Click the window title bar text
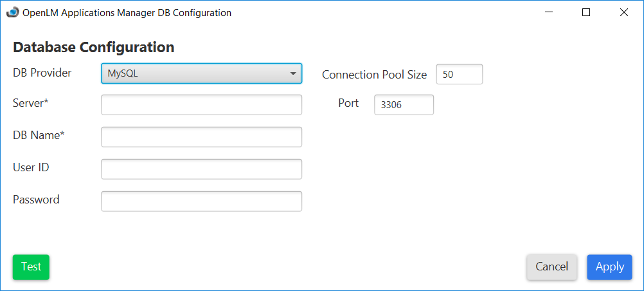Image resolution: width=644 pixels, height=291 pixels. [127, 12]
